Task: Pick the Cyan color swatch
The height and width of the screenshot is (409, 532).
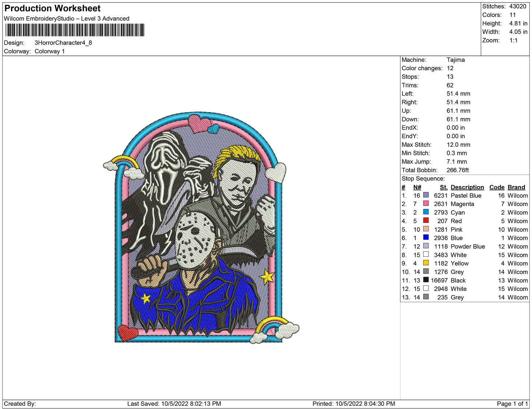Action: pyautogui.click(x=426, y=212)
